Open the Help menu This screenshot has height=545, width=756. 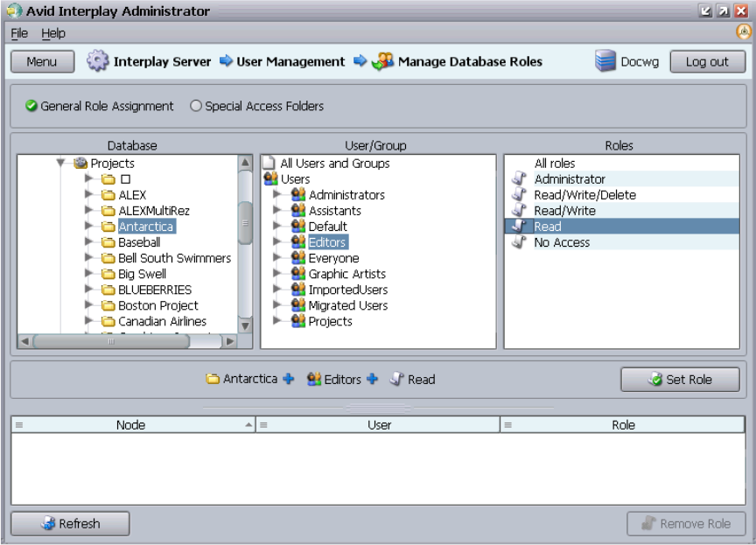tap(53, 33)
